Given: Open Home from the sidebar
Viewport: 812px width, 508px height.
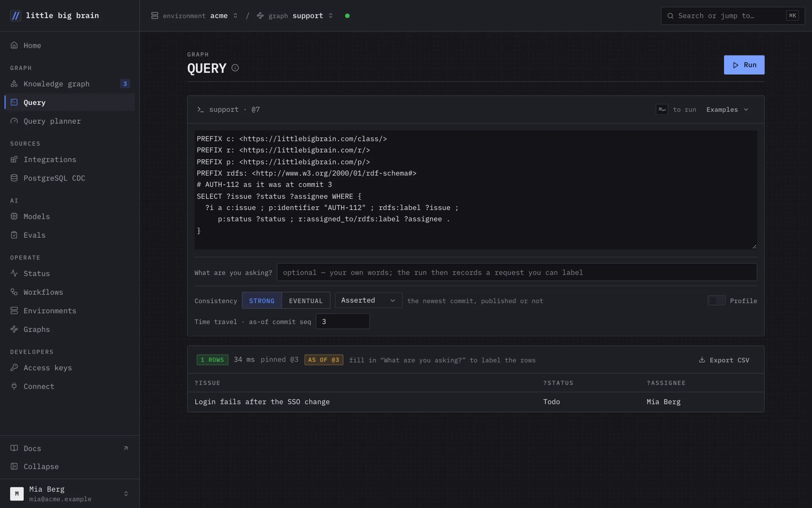Looking at the screenshot, I should click(x=70, y=45).
